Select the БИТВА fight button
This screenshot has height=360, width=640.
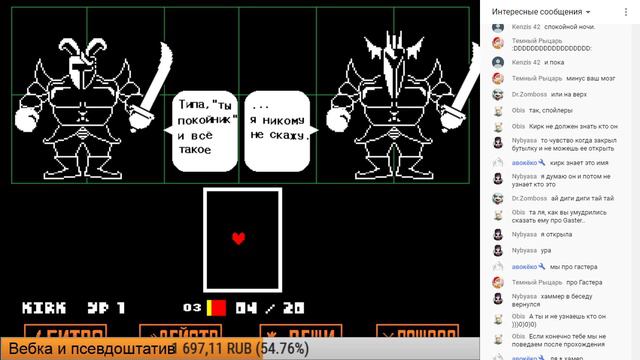pos(66,331)
